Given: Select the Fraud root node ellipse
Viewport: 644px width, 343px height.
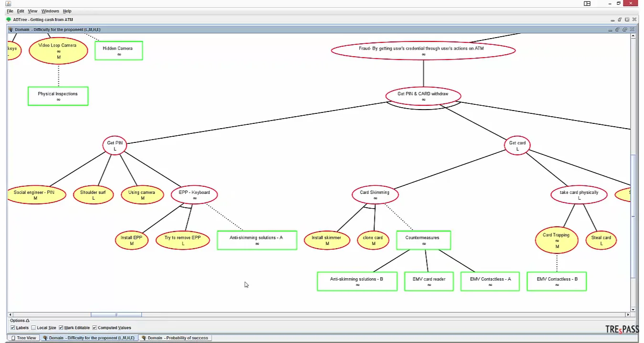Looking at the screenshot, I should 423,50.
